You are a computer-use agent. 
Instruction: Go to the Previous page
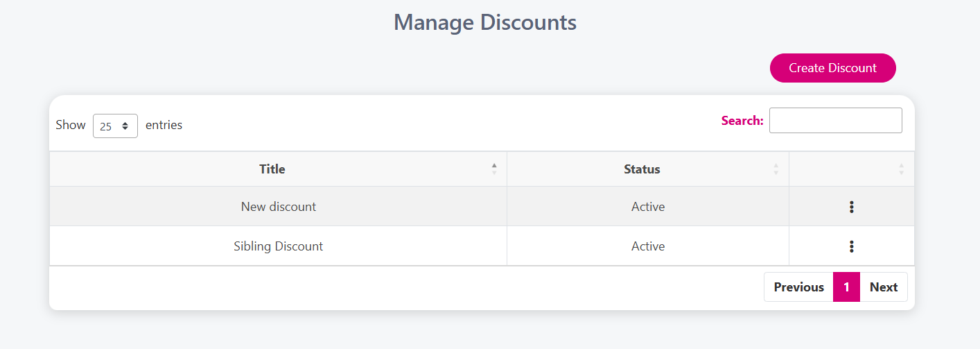[x=798, y=287]
